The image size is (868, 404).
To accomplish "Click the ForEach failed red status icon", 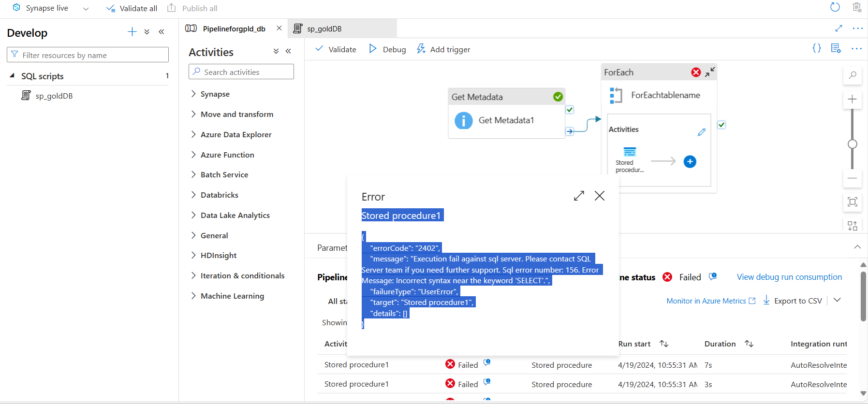I will [696, 72].
